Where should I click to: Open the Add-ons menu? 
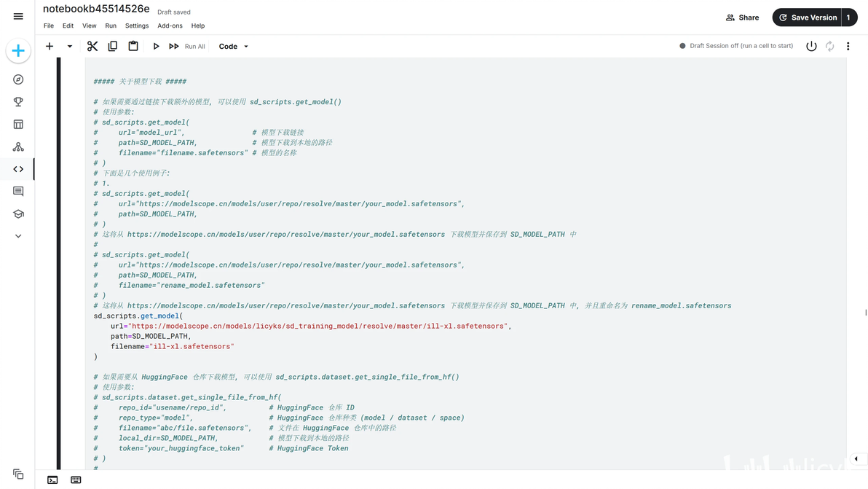click(170, 26)
